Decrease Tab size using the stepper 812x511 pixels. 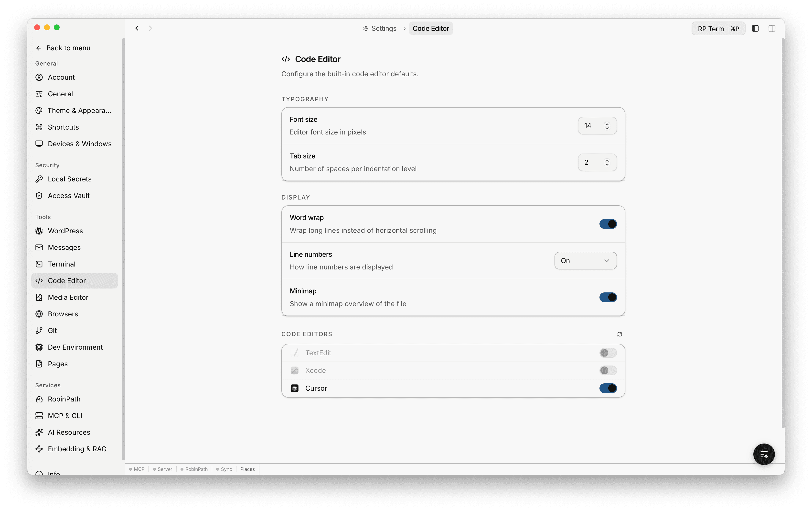[607, 165]
